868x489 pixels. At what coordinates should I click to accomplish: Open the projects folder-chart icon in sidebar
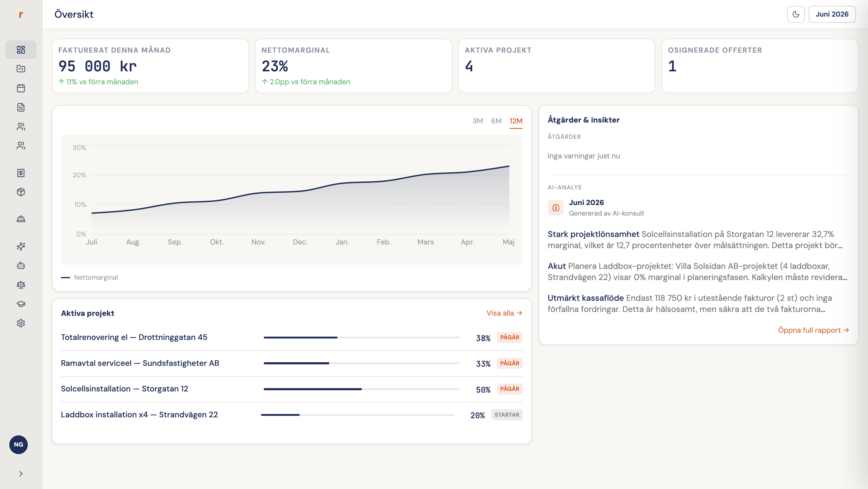point(21,69)
